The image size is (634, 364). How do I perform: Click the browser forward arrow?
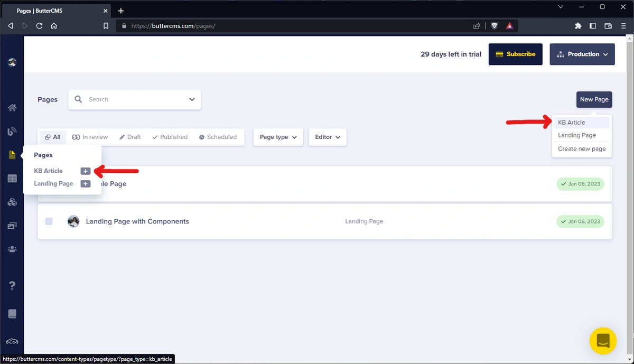click(x=25, y=25)
